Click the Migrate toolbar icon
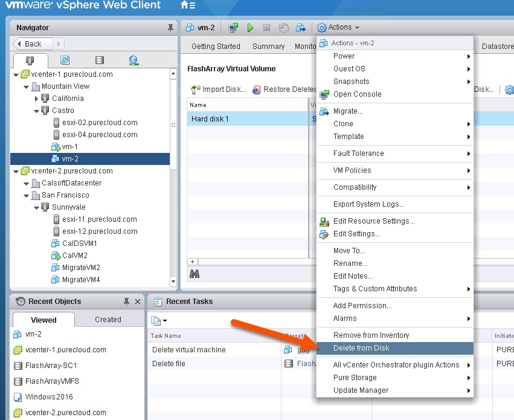Viewport: 514px width, 420px height. point(301,28)
